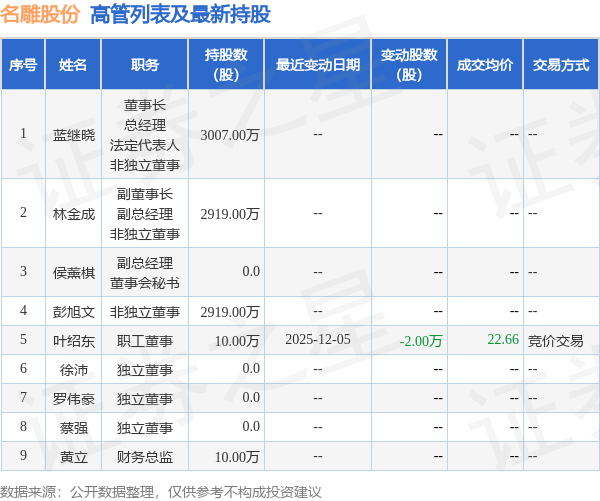The image size is (600, 501).
Task: Click 彭旭文's 2919.00万 holding value
Action: [x=230, y=312]
